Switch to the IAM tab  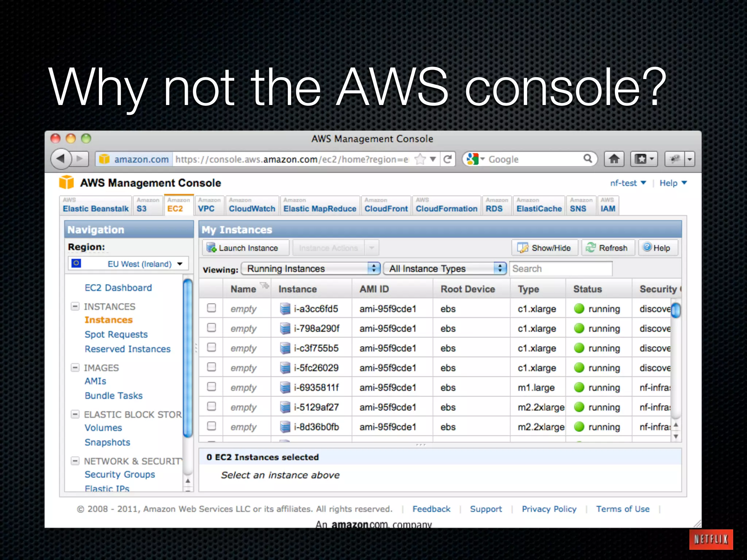(x=608, y=206)
